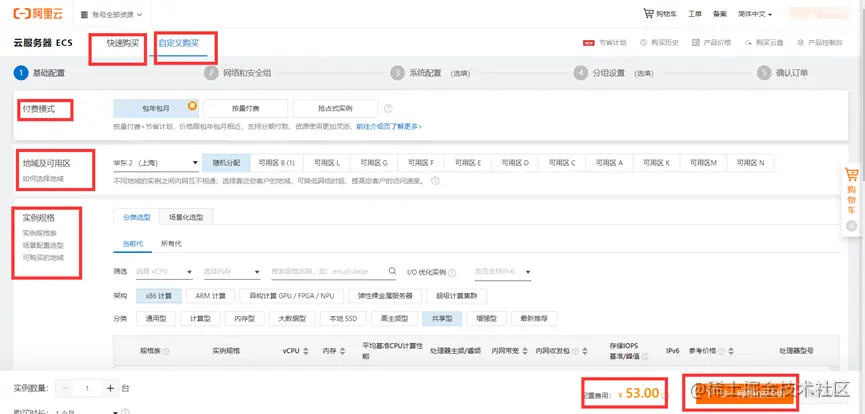Select 可用区 G availability zone

pos(374,163)
